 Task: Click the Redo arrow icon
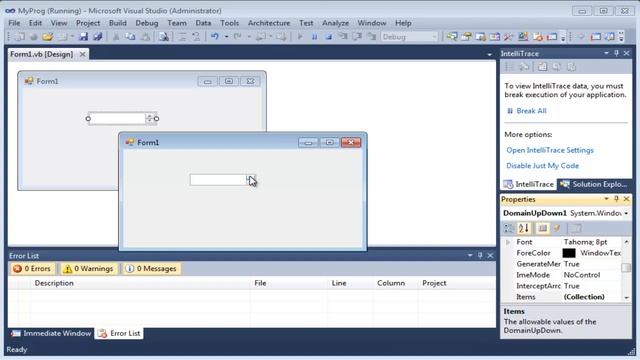(x=238, y=37)
